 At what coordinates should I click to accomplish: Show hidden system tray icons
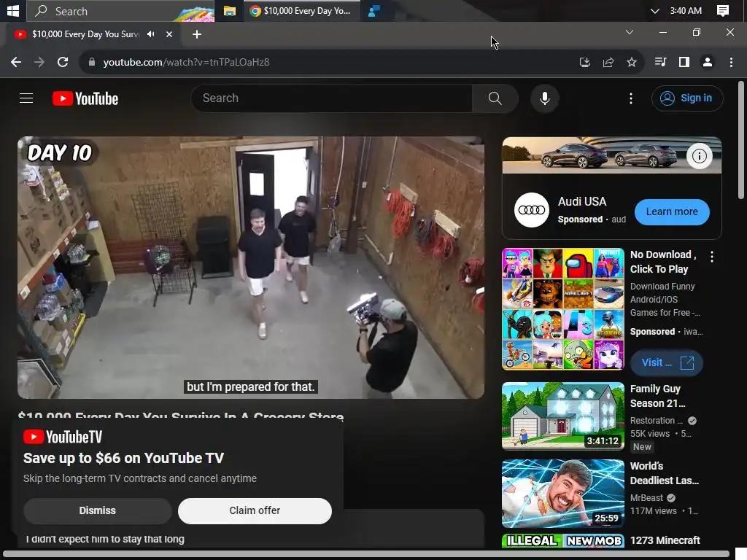[x=655, y=10]
